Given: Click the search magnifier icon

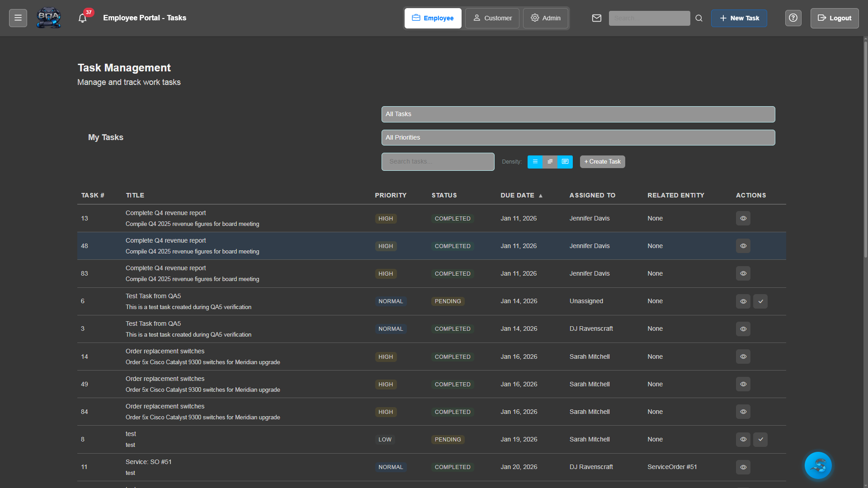Looking at the screenshot, I should [x=698, y=18].
